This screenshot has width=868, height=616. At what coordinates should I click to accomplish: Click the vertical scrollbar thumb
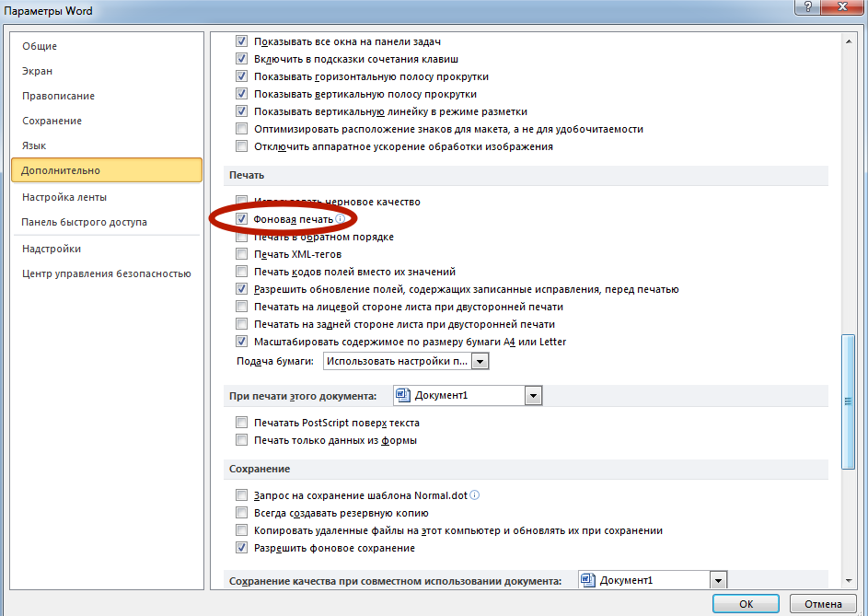pyautogui.click(x=848, y=401)
